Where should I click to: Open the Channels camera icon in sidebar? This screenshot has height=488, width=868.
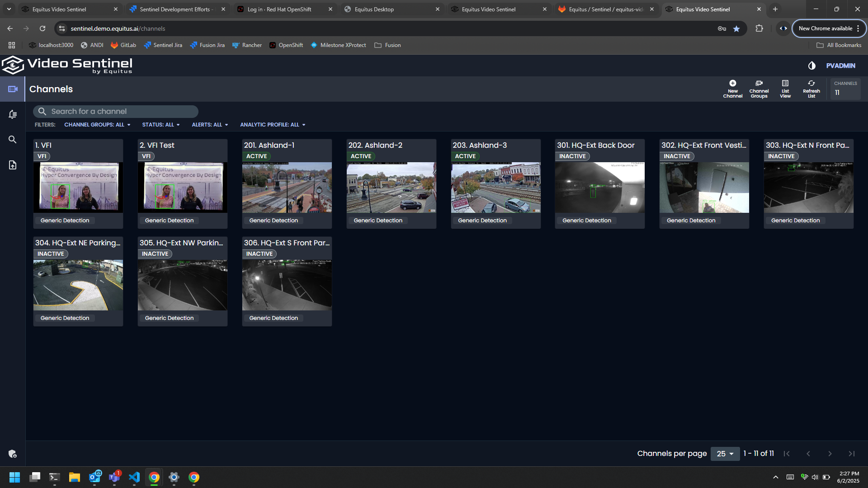[x=13, y=89]
